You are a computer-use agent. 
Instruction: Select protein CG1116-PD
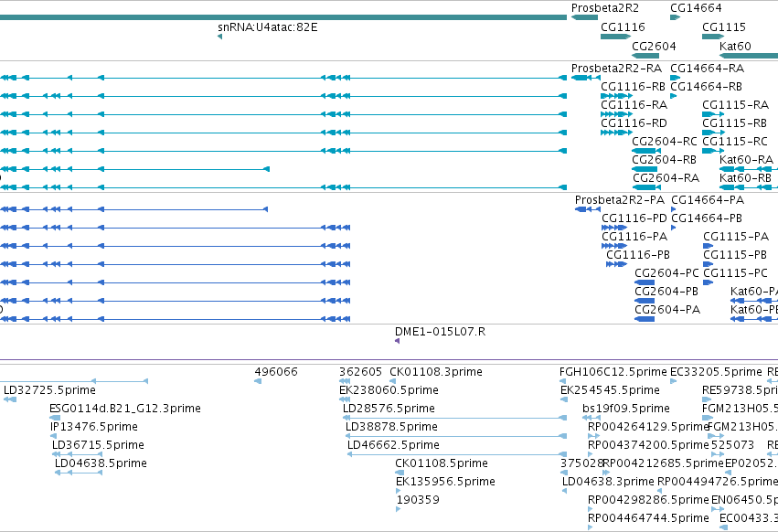click(x=614, y=228)
